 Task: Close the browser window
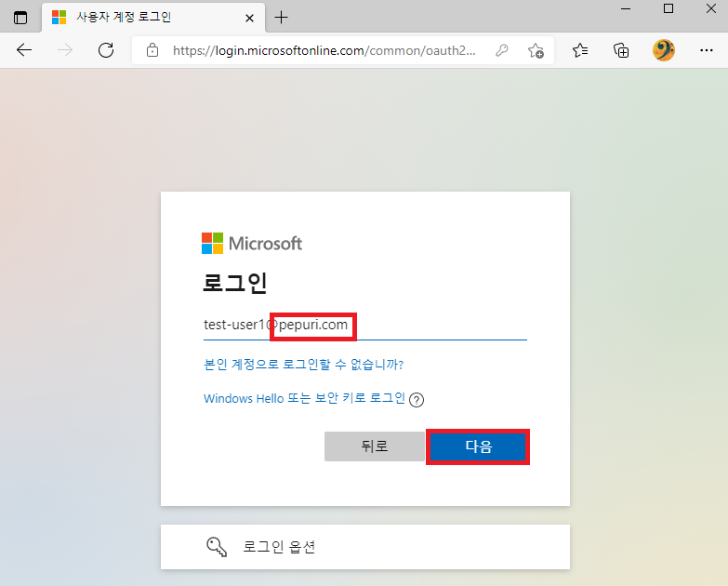(x=711, y=8)
